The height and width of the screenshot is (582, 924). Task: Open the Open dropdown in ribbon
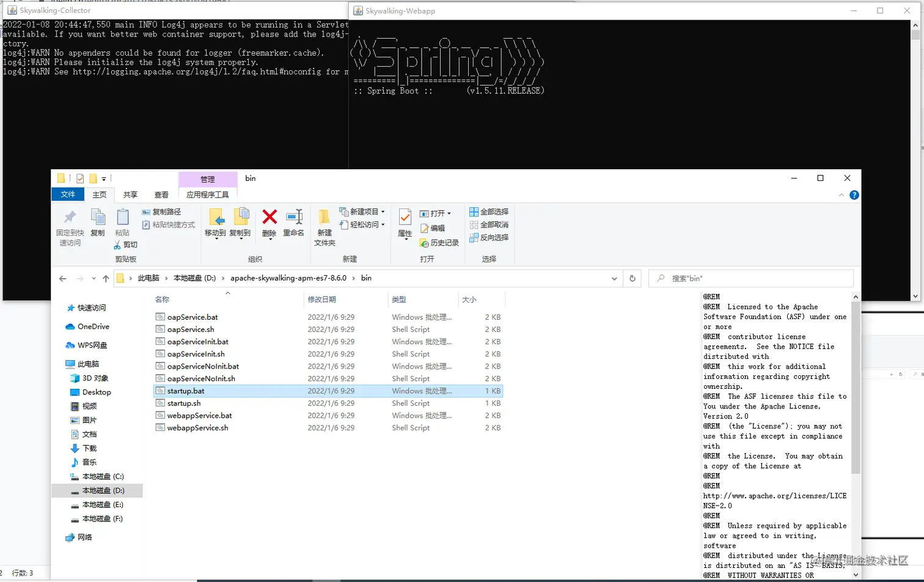pos(435,213)
